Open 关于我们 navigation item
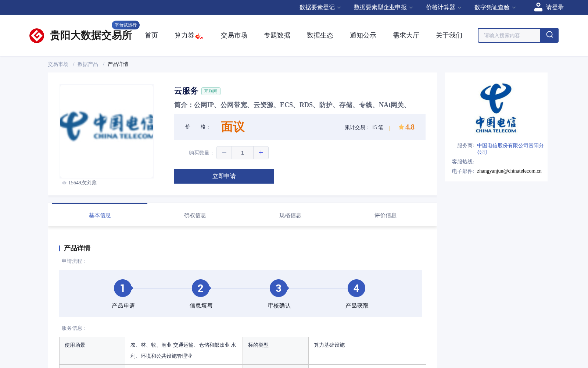Image resolution: width=588 pixels, height=368 pixels. point(449,35)
